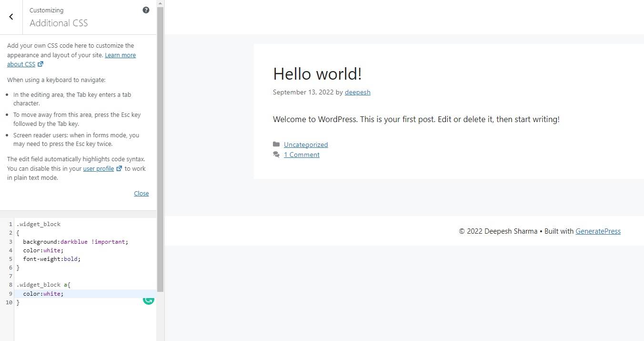Visit author deepesh's page
644x341 pixels.
(x=357, y=92)
